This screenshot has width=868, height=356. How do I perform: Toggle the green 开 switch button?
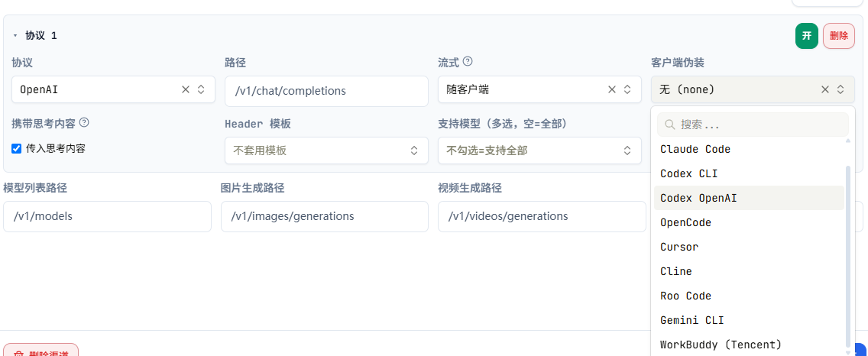[x=807, y=36]
